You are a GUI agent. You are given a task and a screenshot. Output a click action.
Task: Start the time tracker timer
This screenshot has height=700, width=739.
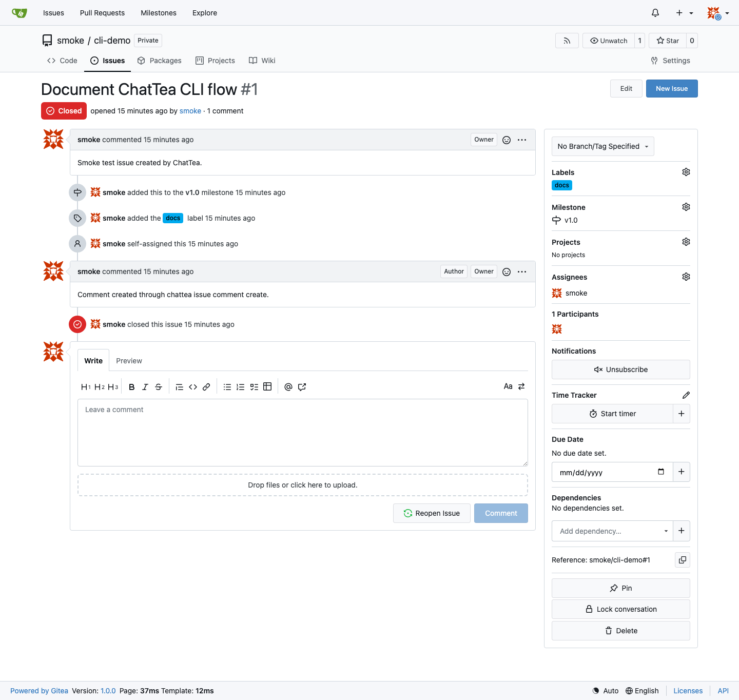pos(612,414)
